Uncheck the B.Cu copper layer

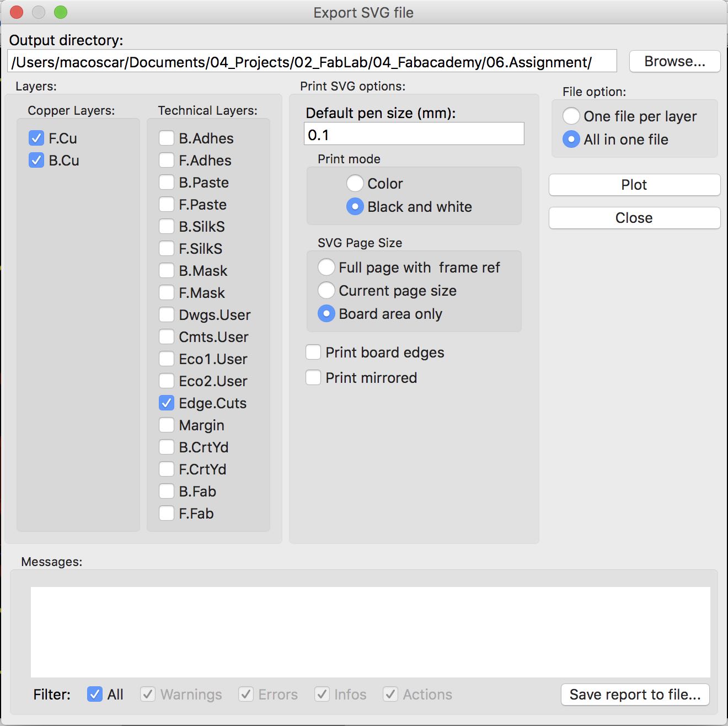pyautogui.click(x=36, y=160)
